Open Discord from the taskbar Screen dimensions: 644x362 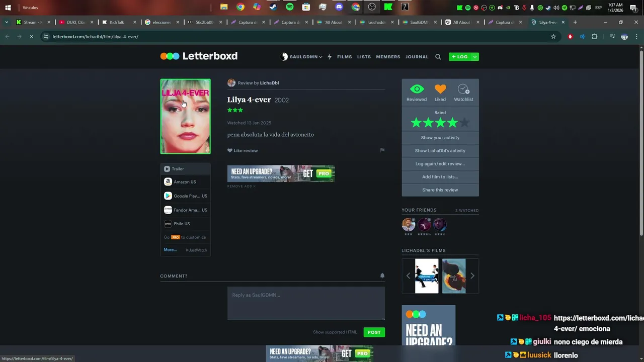coord(339,7)
